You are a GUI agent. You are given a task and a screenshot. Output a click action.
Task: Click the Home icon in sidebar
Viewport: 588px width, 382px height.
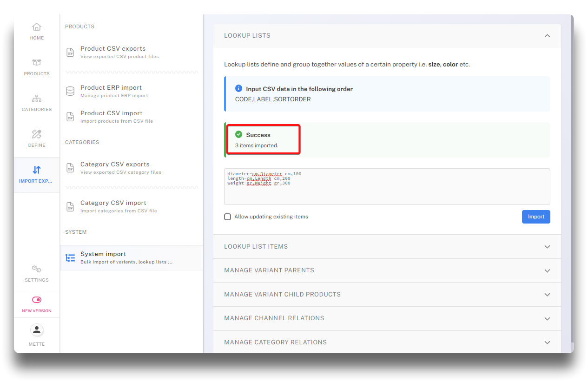coord(37,27)
